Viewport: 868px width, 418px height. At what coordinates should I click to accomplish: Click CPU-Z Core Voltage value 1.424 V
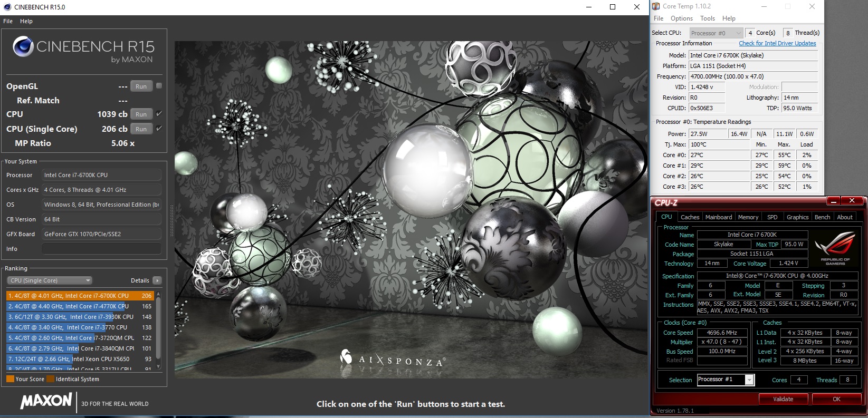788,263
